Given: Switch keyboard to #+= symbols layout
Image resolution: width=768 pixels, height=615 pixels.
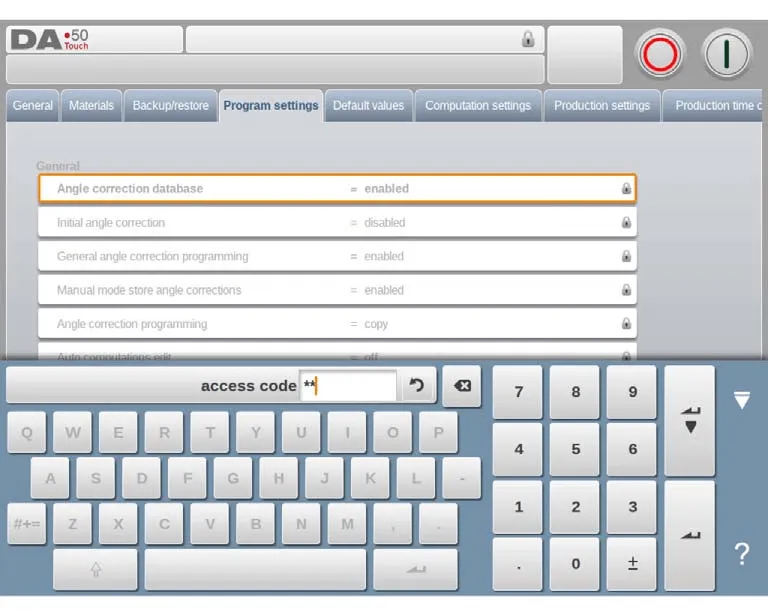Looking at the screenshot, I should coord(27,524).
